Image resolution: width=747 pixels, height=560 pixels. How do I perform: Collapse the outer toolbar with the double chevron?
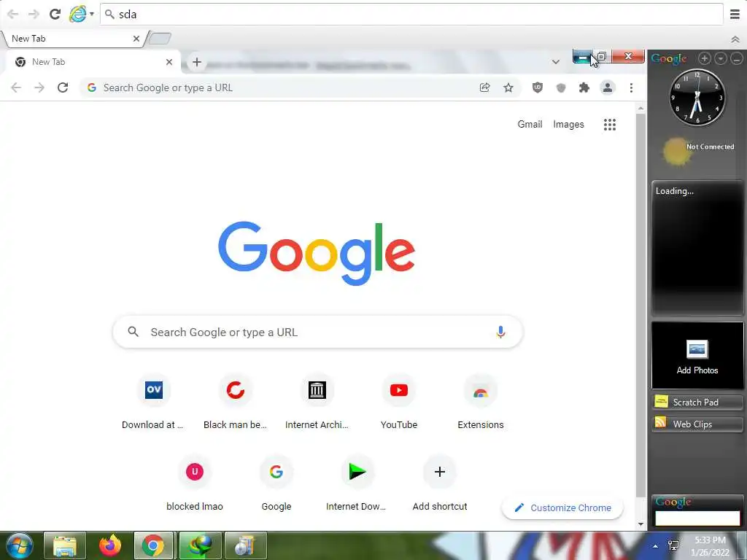pos(735,39)
